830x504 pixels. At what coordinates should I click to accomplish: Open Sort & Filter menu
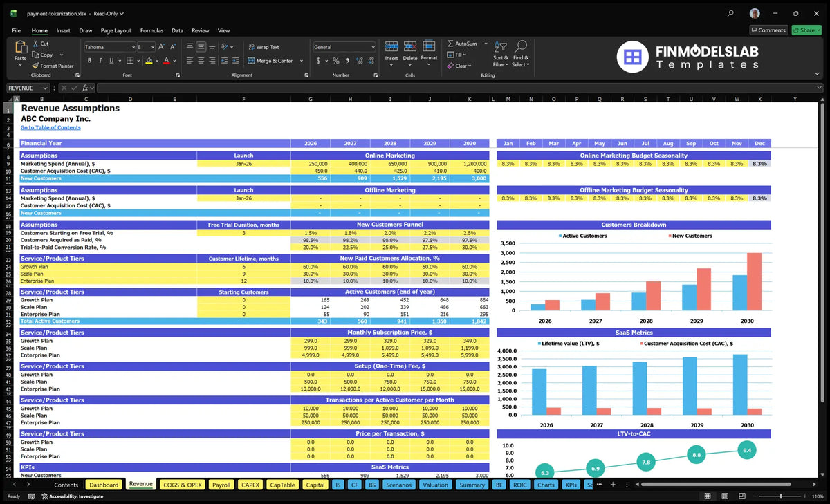501,53
